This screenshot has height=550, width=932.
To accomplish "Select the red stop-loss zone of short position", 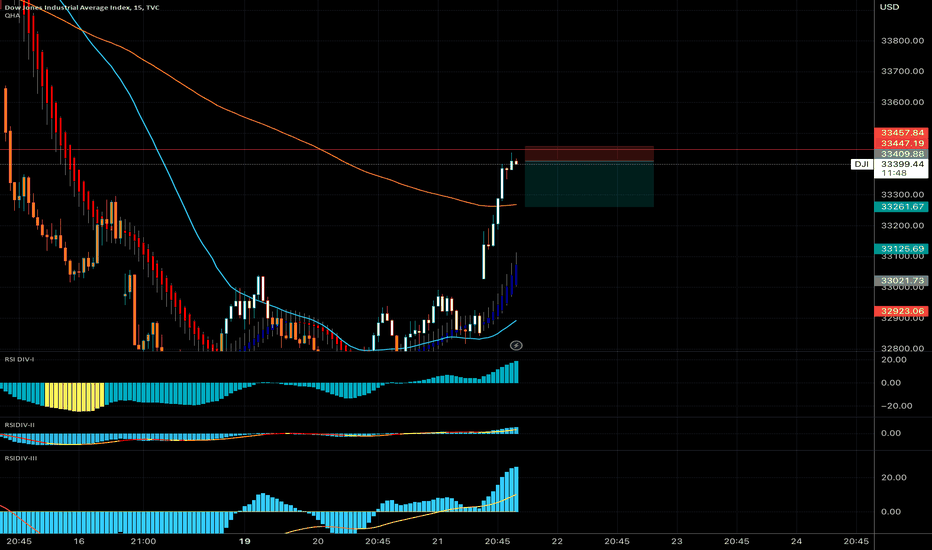I will (x=589, y=153).
